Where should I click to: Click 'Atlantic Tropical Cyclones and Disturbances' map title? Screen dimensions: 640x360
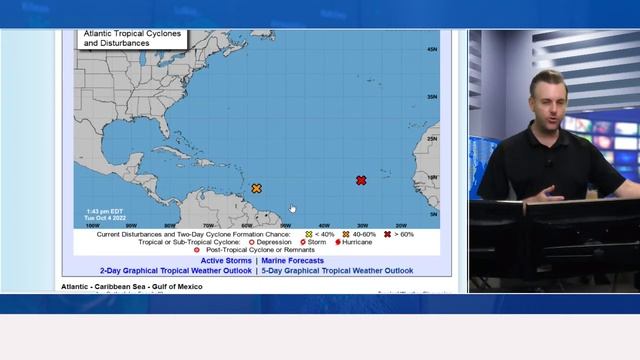point(132,38)
